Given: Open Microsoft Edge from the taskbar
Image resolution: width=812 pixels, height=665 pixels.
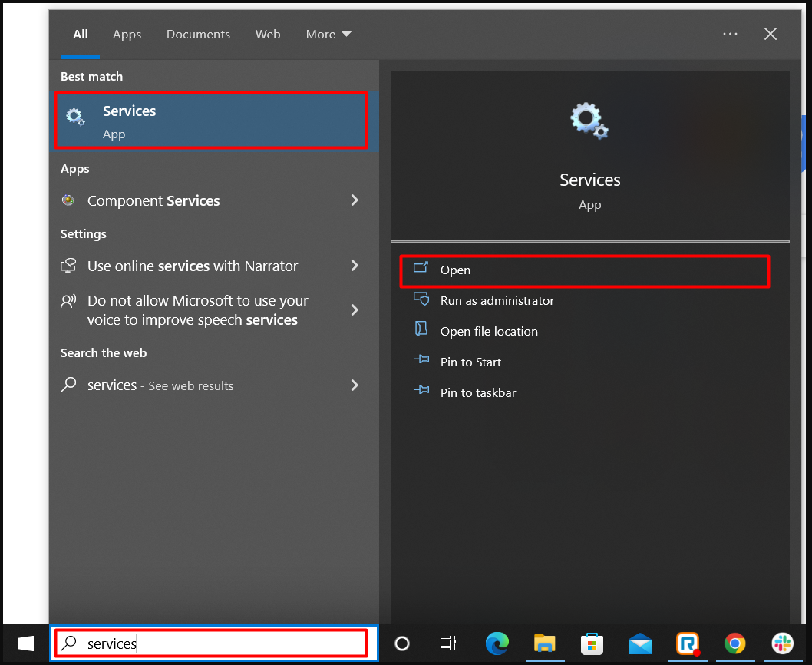Looking at the screenshot, I should (497, 643).
